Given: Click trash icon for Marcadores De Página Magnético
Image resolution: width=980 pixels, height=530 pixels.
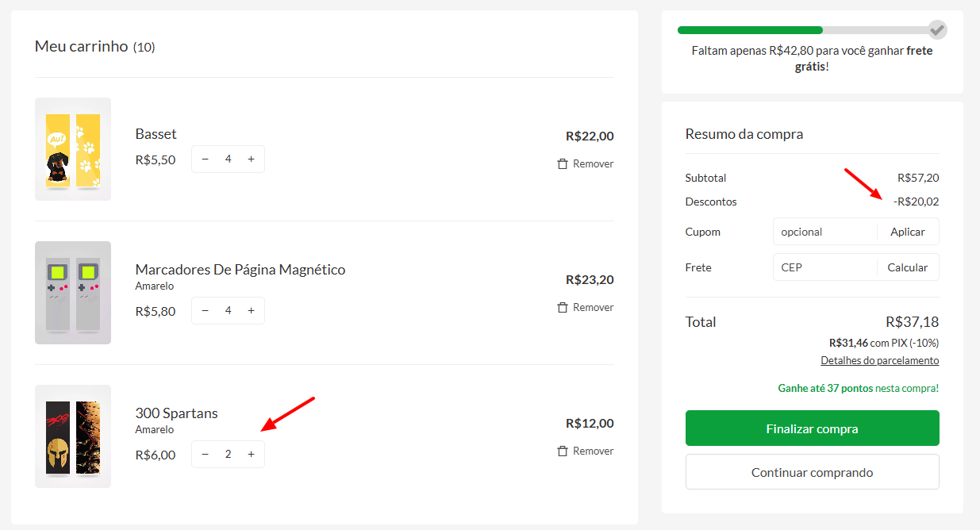Looking at the screenshot, I should click(x=563, y=307).
